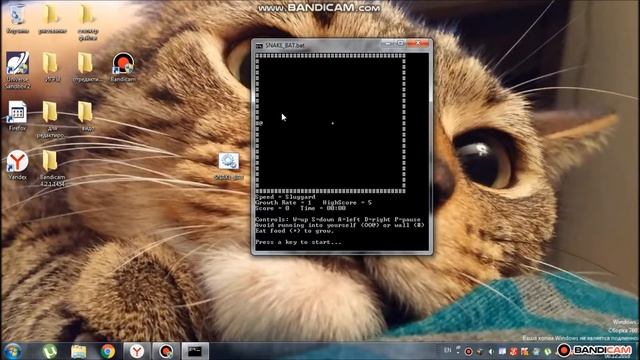Image resolution: width=640 pixels, height=360 pixels.
Task: Click the "Growth Rate = 1" text
Action: point(283,202)
